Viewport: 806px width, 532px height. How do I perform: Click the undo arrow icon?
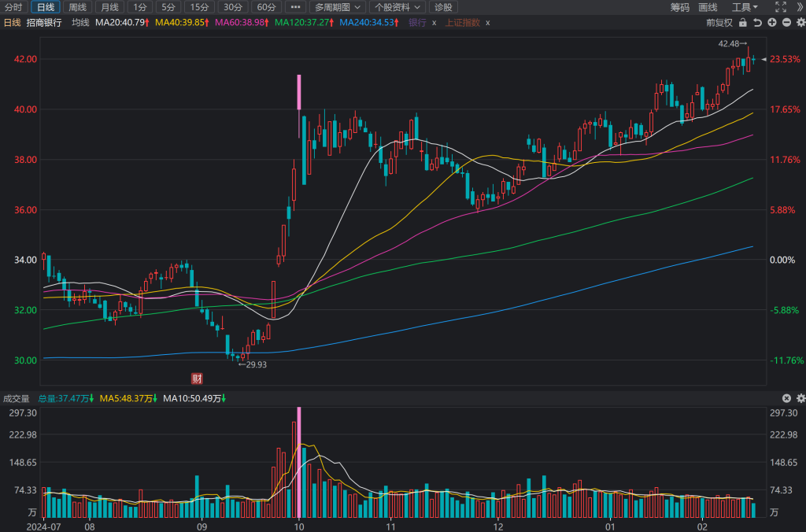[x=757, y=23]
